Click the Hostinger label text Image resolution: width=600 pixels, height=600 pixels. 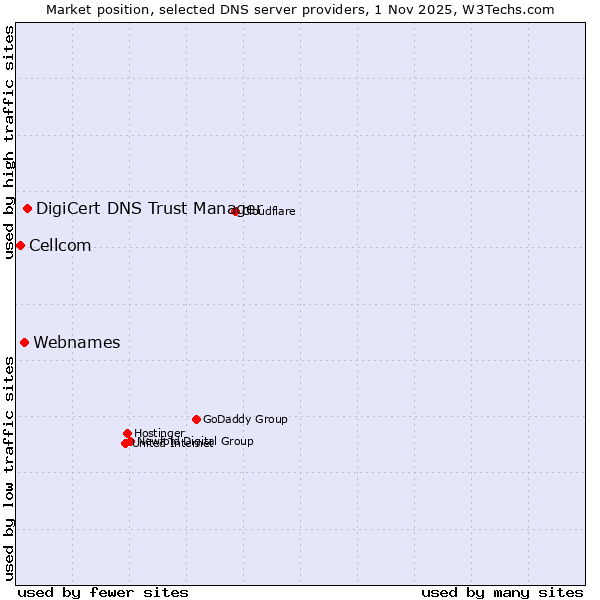coord(160,433)
